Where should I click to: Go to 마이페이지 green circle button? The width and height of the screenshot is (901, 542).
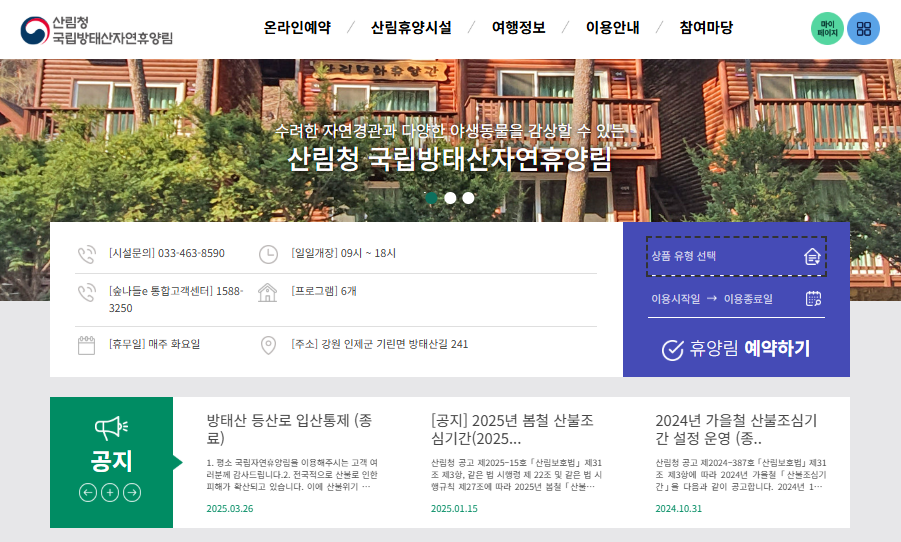pos(827,29)
